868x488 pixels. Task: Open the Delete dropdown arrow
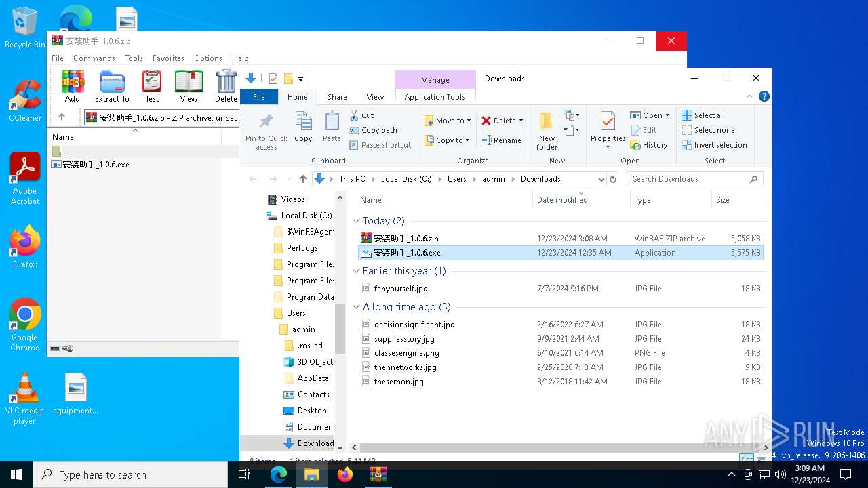pyautogui.click(x=521, y=121)
